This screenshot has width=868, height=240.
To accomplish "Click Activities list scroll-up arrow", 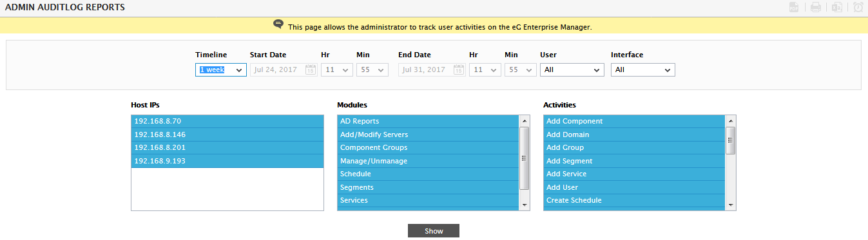I will click(731, 121).
